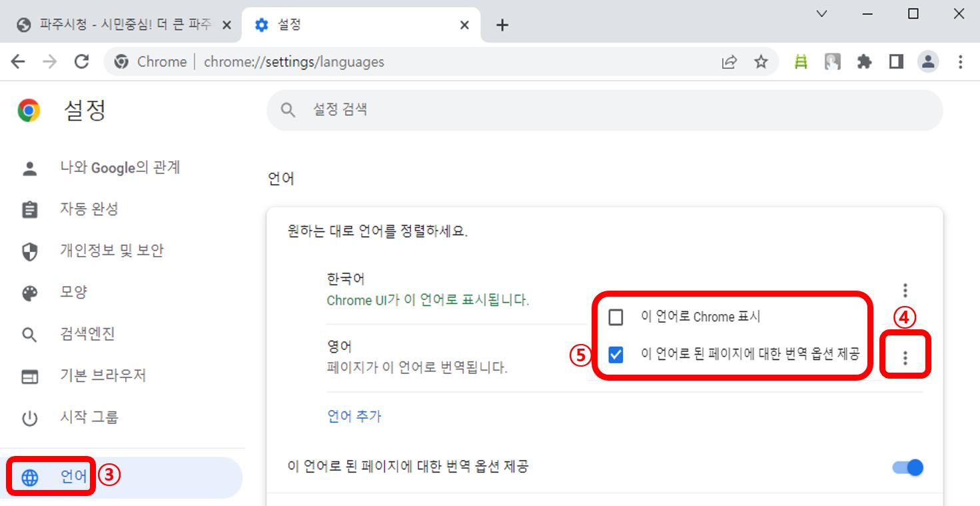The image size is (980, 506).
Task: Click the Extensions puzzle piece icon
Action: tap(863, 61)
